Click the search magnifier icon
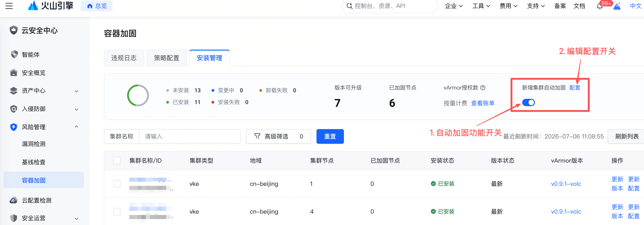Image resolution: width=644 pixels, height=225 pixels. [350, 6]
